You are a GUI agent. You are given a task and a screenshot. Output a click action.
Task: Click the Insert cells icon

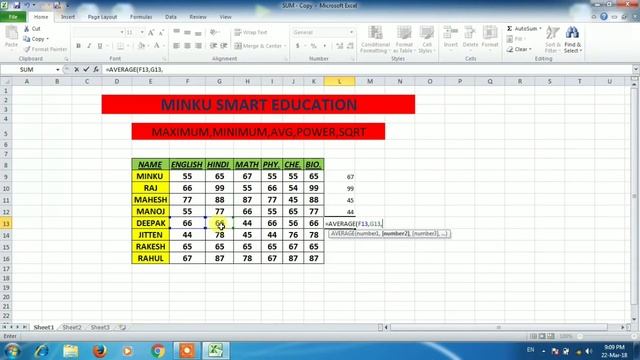[451, 33]
